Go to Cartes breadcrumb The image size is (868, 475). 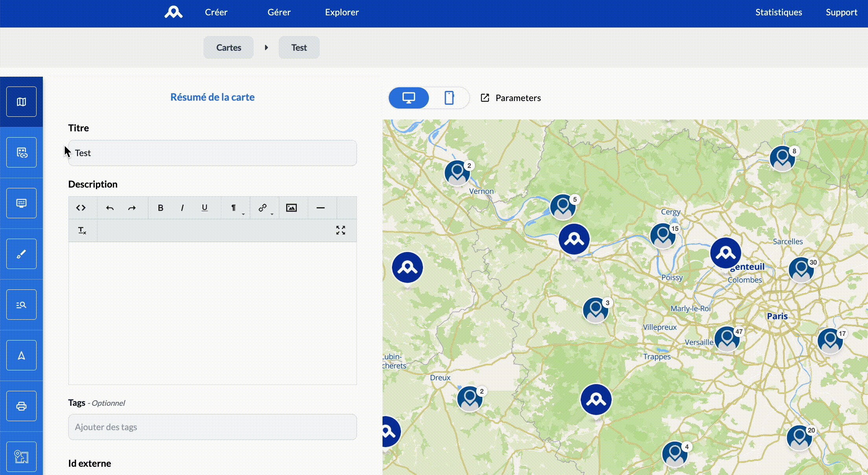228,48
